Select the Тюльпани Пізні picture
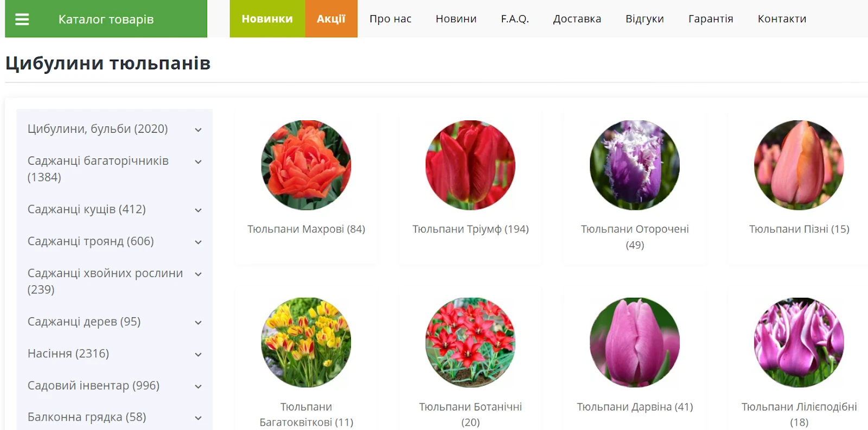 point(799,165)
